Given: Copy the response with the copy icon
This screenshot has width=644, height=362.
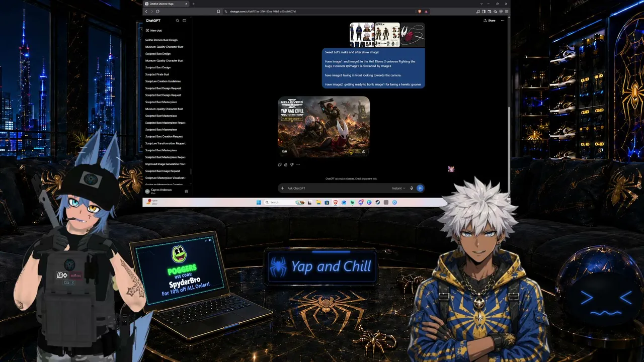Looking at the screenshot, I should tap(280, 164).
